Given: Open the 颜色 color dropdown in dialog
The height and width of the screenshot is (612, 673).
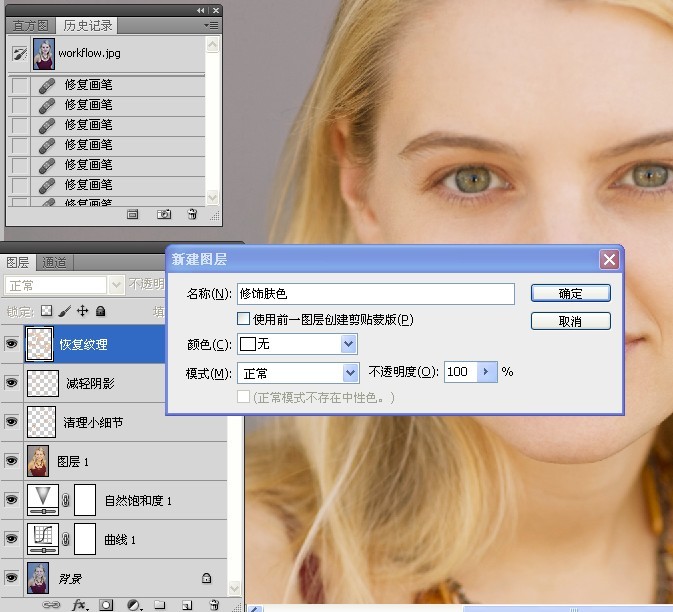Looking at the screenshot, I should [x=297, y=344].
